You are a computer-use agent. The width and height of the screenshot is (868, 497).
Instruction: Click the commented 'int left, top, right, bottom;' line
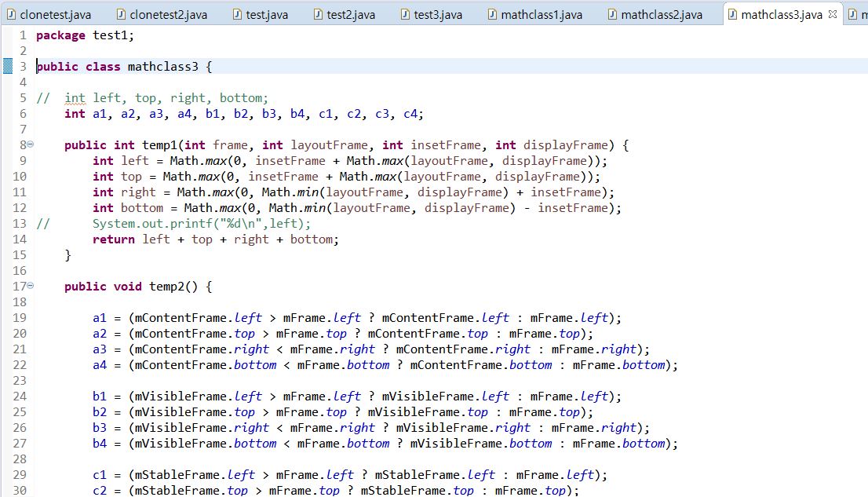pos(152,98)
